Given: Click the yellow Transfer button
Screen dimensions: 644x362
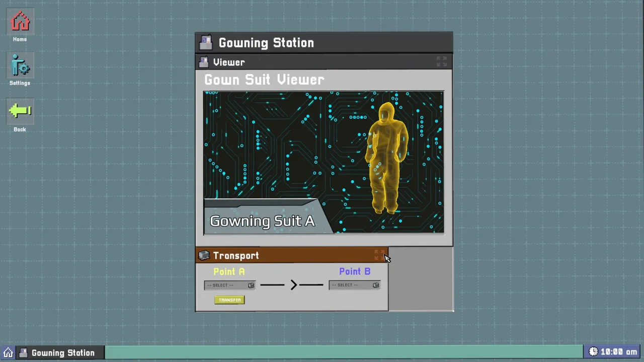Looking at the screenshot, I should click(x=229, y=300).
